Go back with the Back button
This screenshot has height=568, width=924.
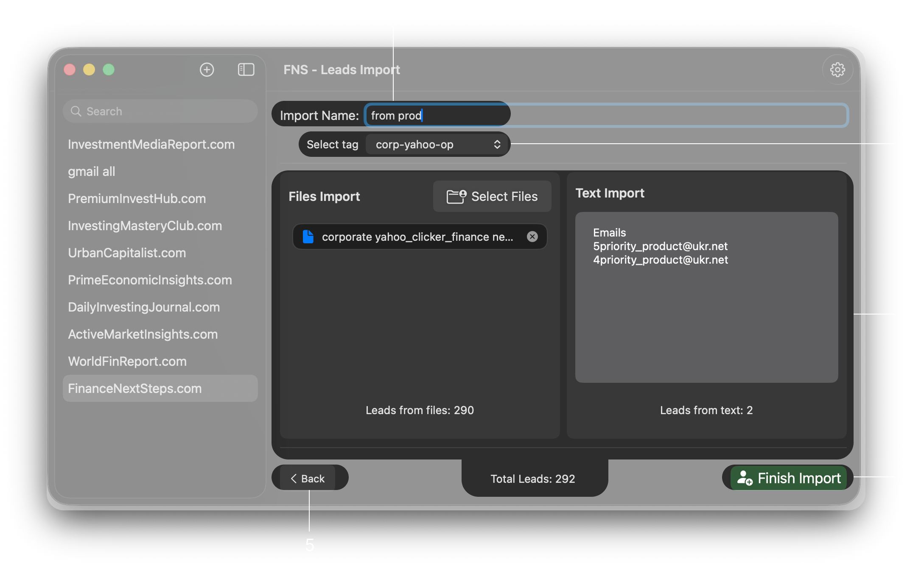tap(308, 478)
